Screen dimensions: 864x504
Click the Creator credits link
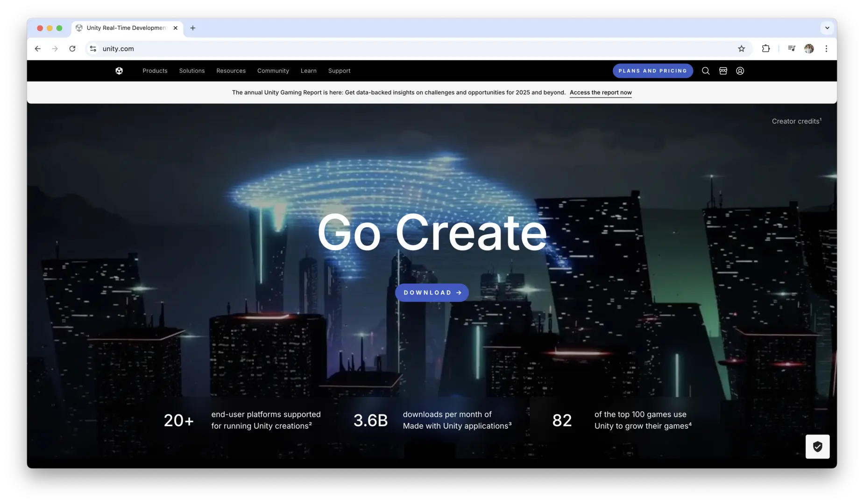coord(797,121)
